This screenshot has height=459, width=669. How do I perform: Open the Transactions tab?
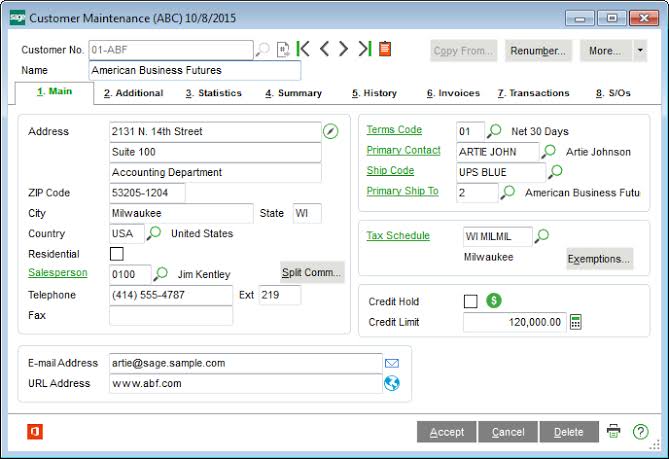(533, 93)
